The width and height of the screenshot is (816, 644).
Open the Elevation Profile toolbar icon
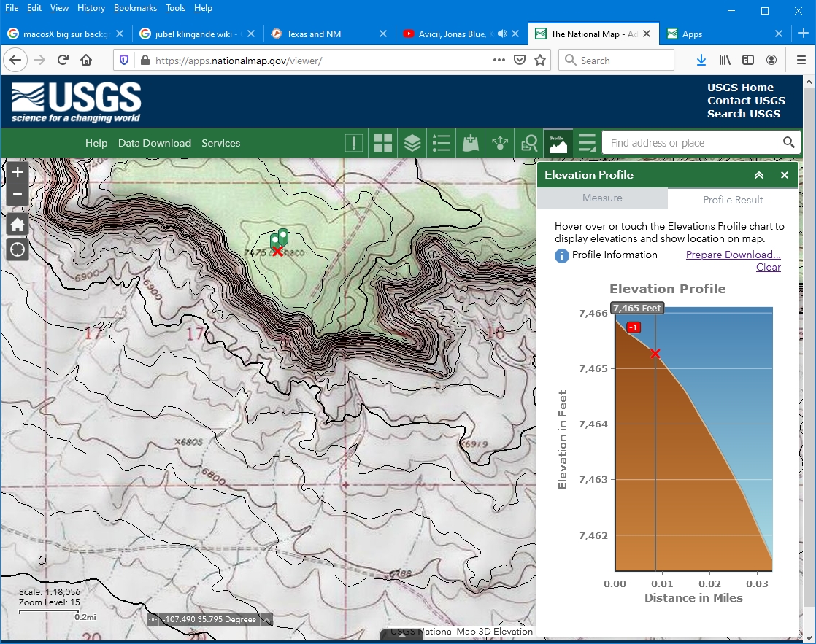[558, 143]
